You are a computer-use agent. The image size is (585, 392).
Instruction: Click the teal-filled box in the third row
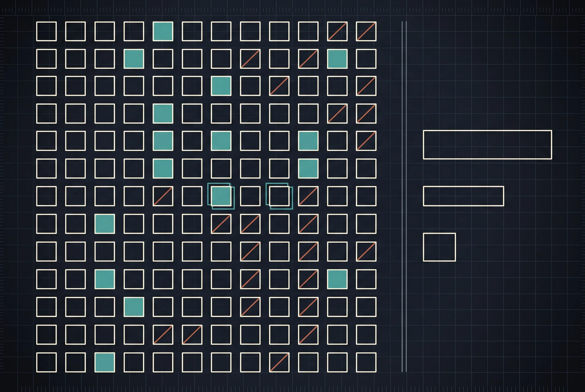pos(221,86)
